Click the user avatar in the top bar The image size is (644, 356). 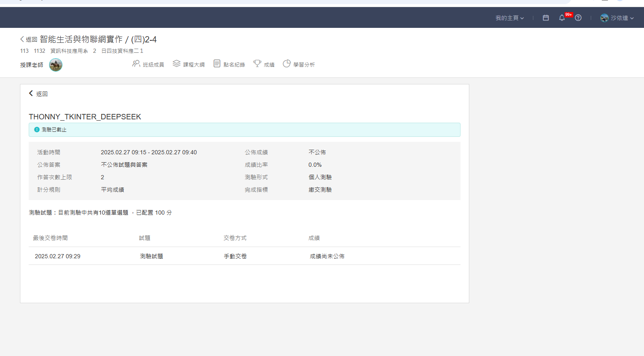point(604,18)
